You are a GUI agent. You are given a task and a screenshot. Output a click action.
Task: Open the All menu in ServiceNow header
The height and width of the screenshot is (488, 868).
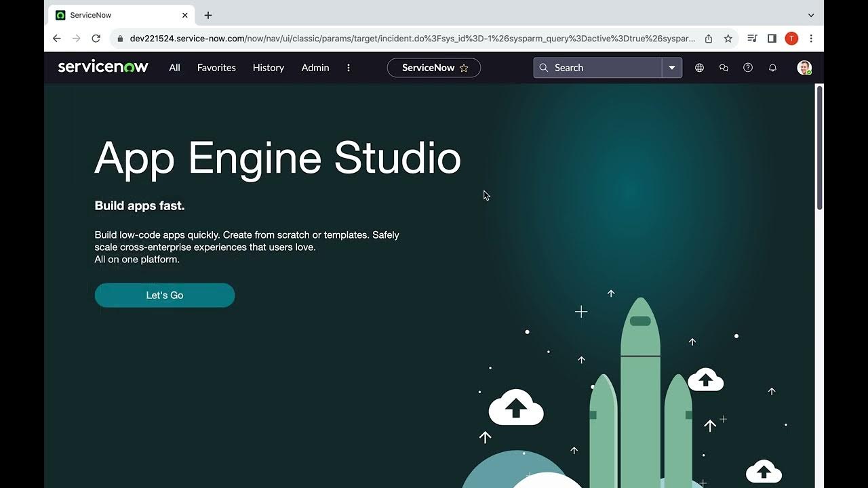click(174, 68)
